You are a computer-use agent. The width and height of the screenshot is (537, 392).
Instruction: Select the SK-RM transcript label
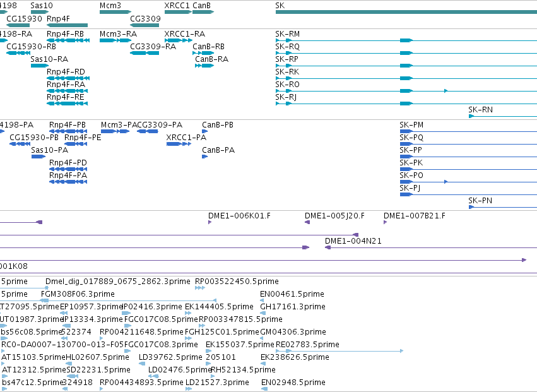[x=287, y=34]
